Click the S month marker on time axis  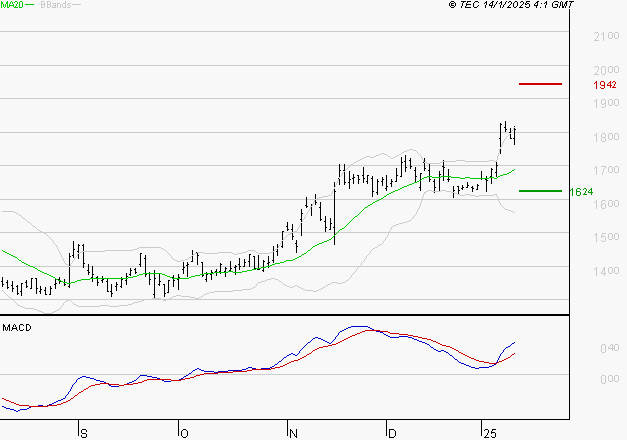pyautogui.click(x=84, y=433)
